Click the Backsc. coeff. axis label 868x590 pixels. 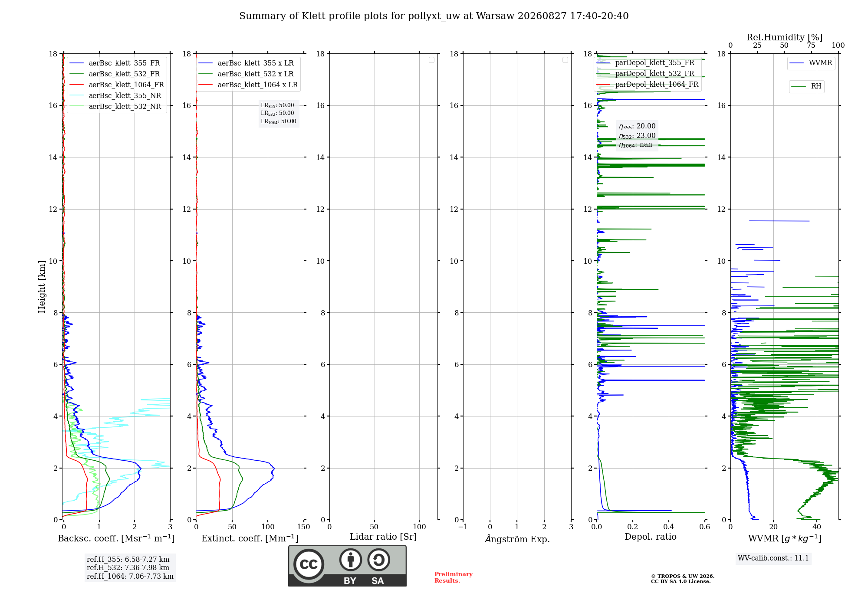116,538
